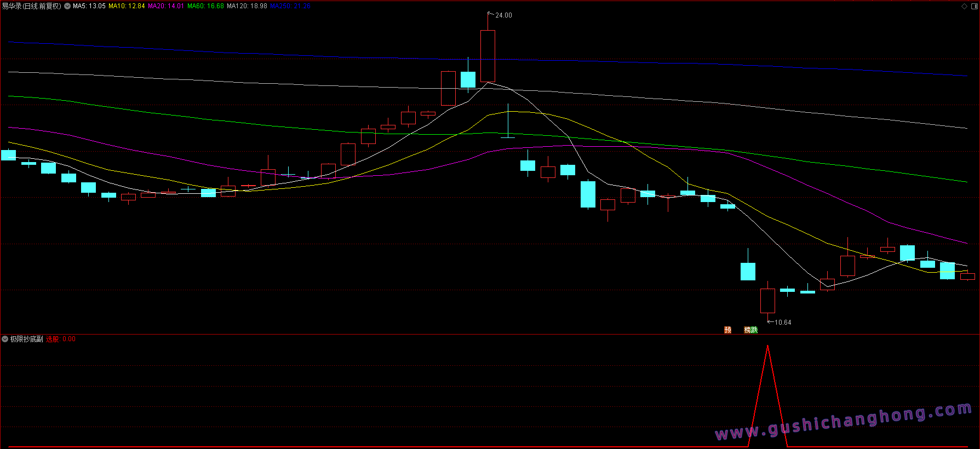The width and height of the screenshot is (980, 449).
Task: Select the MA120: 18.98 label
Action: [247, 6]
